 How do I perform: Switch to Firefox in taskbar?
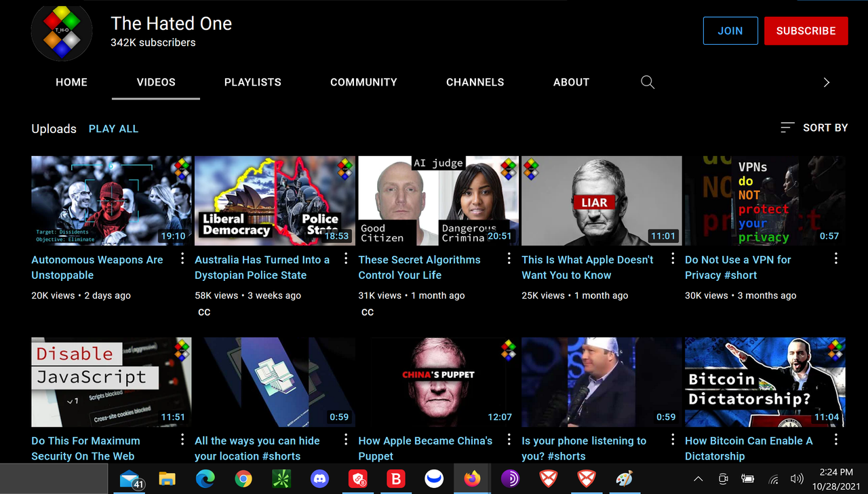pyautogui.click(x=472, y=479)
